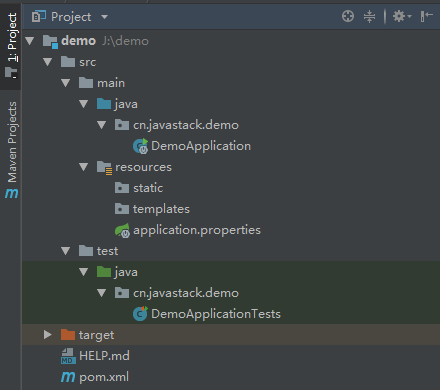
Task: Collapse the test folder arrow
Action: 66,251
